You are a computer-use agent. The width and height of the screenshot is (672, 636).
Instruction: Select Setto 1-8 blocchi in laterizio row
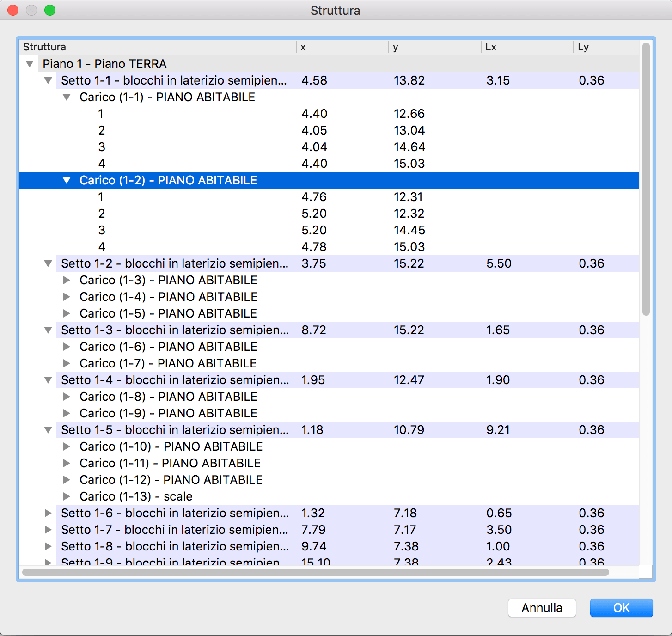pos(329,546)
